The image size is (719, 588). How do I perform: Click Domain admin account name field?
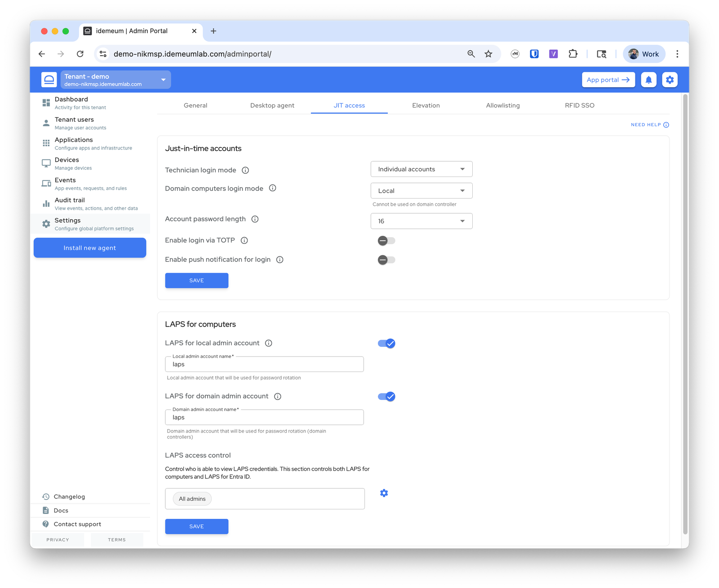click(264, 417)
